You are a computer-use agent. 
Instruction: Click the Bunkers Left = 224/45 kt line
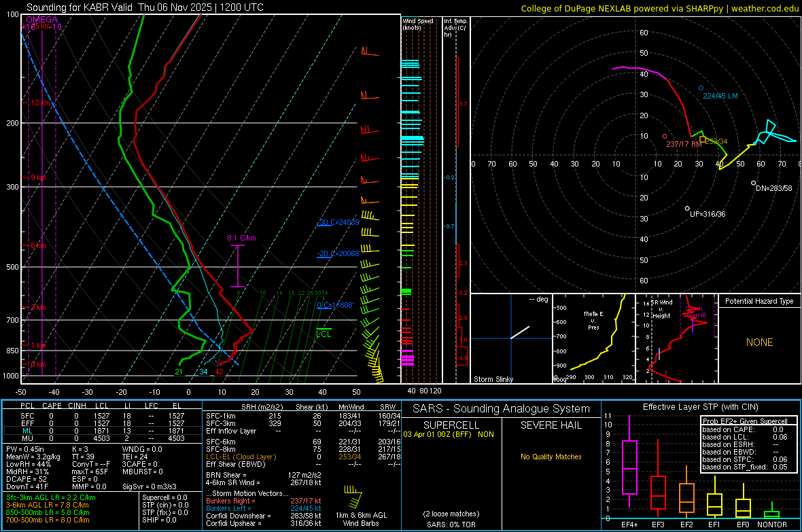pyautogui.click(x=264, y=508)
